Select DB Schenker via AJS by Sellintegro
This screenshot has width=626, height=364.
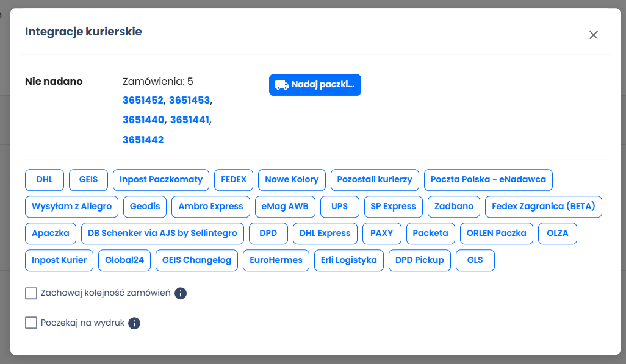coord(162,234)
